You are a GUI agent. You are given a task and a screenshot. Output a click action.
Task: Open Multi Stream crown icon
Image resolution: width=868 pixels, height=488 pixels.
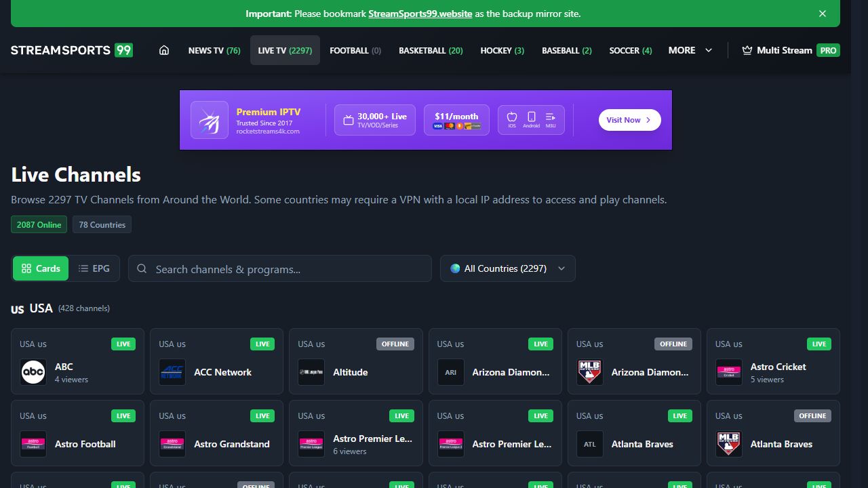(747, 50)
